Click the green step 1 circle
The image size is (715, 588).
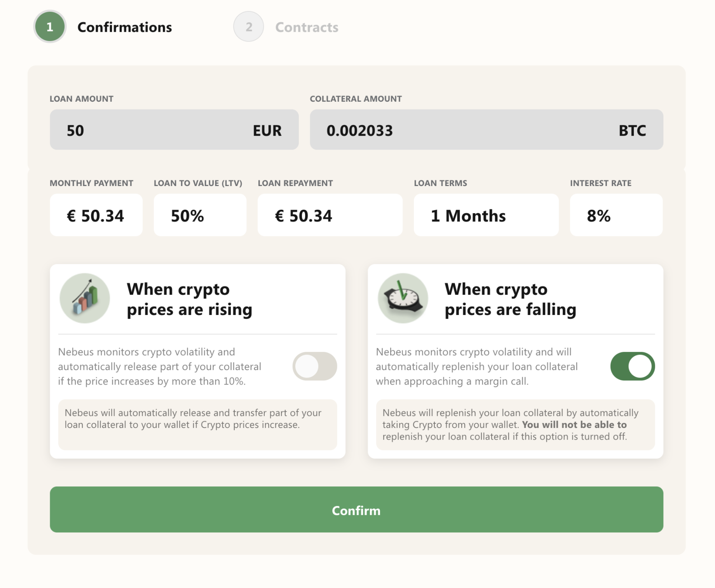click(50, 27)
